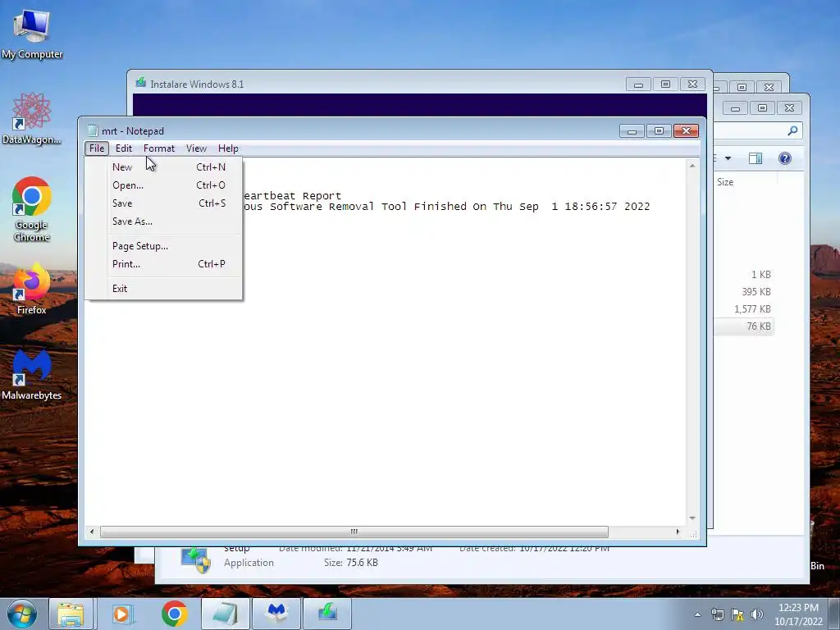Open the volume speaker tray icon

tap(757, 614)
